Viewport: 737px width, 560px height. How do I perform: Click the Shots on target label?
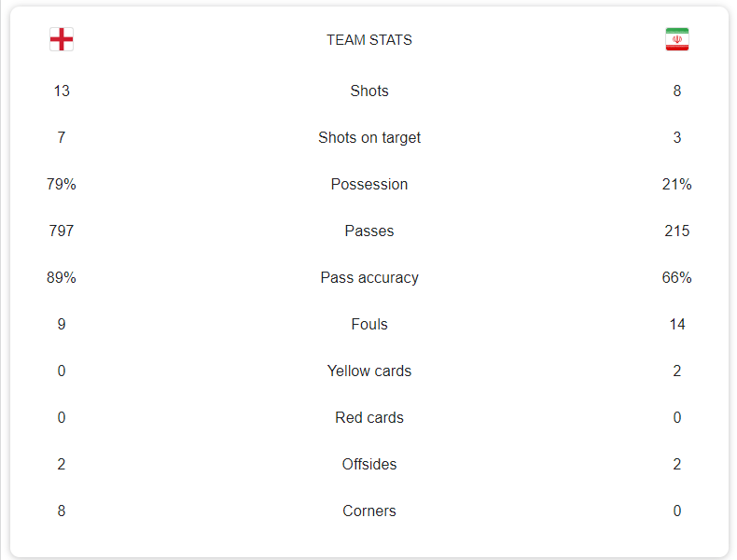click(x=369, y=137)
